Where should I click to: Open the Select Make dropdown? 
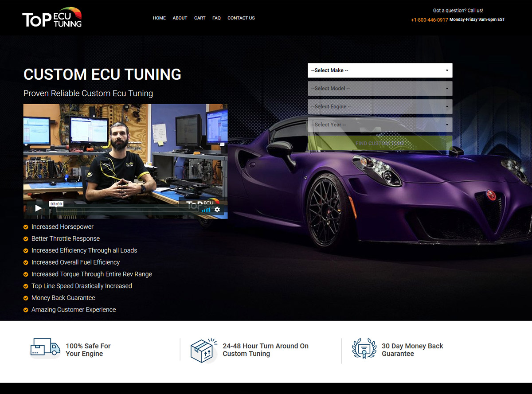coord(380,70)
